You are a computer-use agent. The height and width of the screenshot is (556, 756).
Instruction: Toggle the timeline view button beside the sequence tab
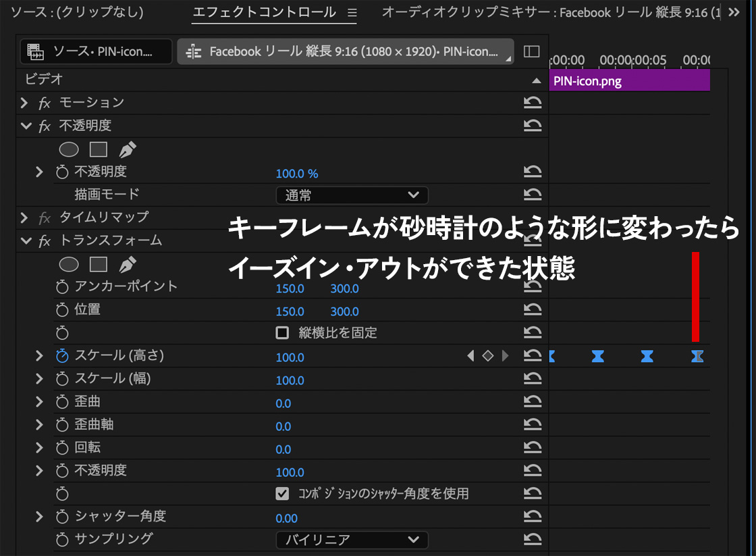[532, 51]
